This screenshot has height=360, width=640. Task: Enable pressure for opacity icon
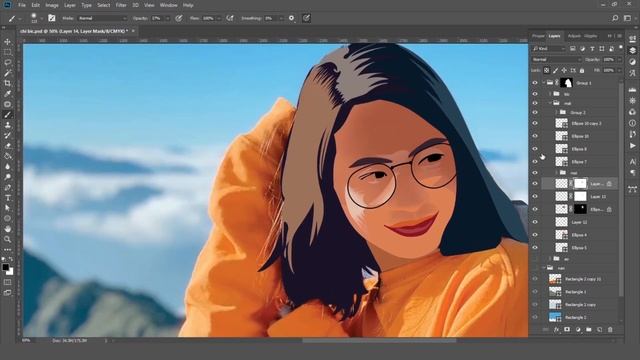click(x=178, y=18)
